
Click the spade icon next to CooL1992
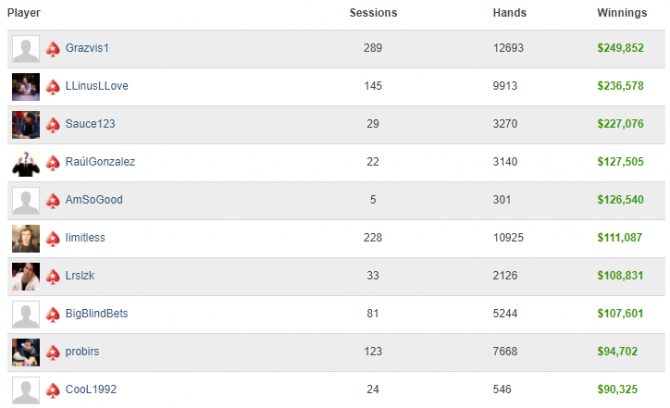[x=53, y=390]
